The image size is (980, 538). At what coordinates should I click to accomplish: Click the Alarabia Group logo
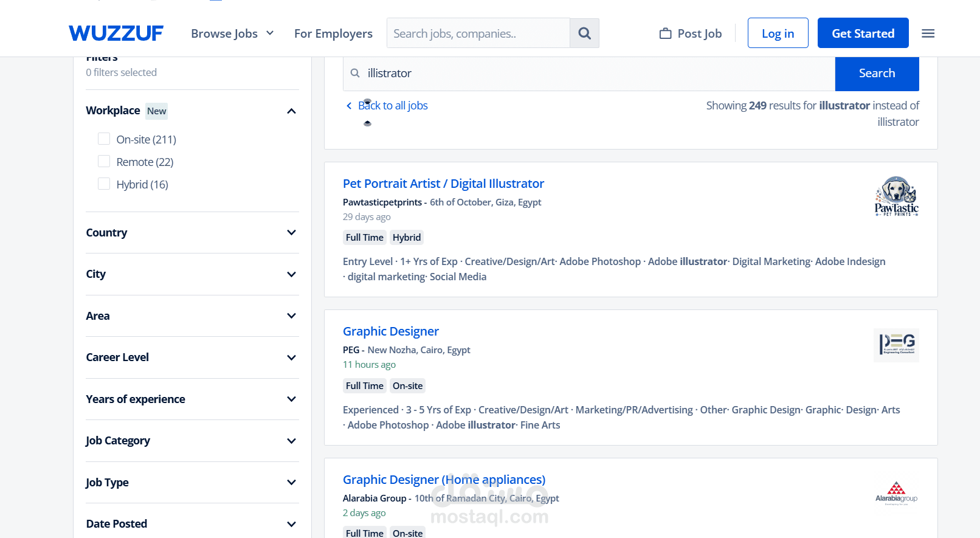tap(896, 493)
